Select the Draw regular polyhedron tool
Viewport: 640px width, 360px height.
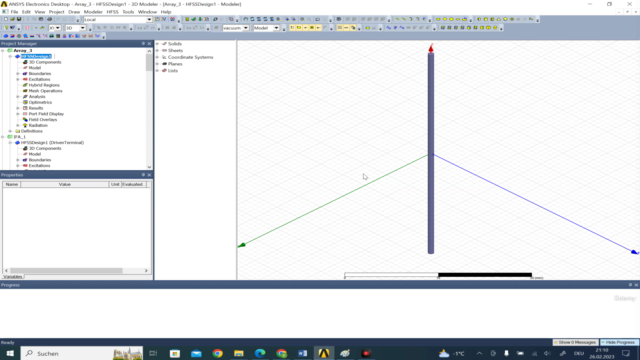[492, 19]
